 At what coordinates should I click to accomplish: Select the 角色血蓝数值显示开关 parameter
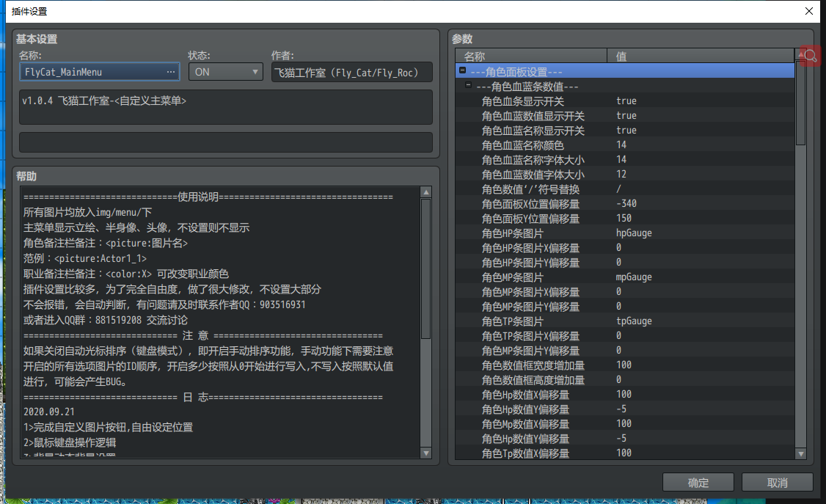coord(625,116)
